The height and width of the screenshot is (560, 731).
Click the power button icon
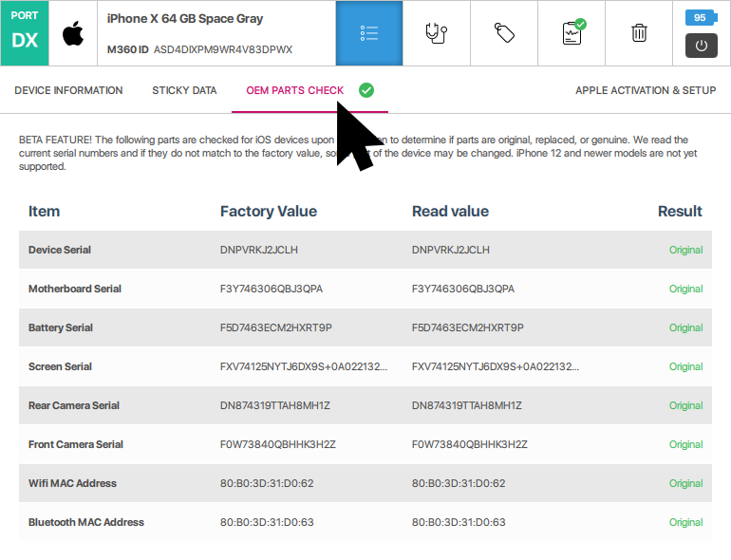click(702, 46)
